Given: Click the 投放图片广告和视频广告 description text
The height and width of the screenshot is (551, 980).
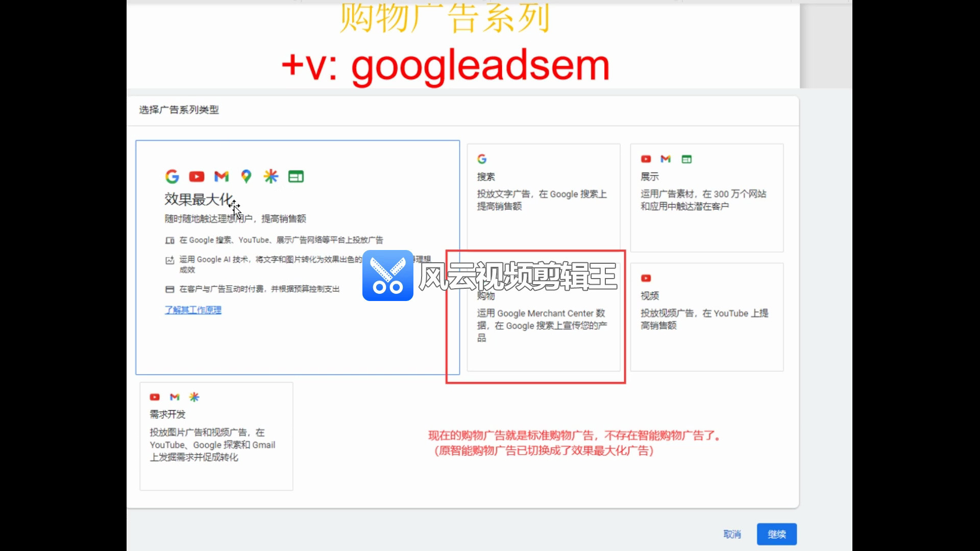Looking at the screenshot, I should pyautogui.click(x=212, y=445).
